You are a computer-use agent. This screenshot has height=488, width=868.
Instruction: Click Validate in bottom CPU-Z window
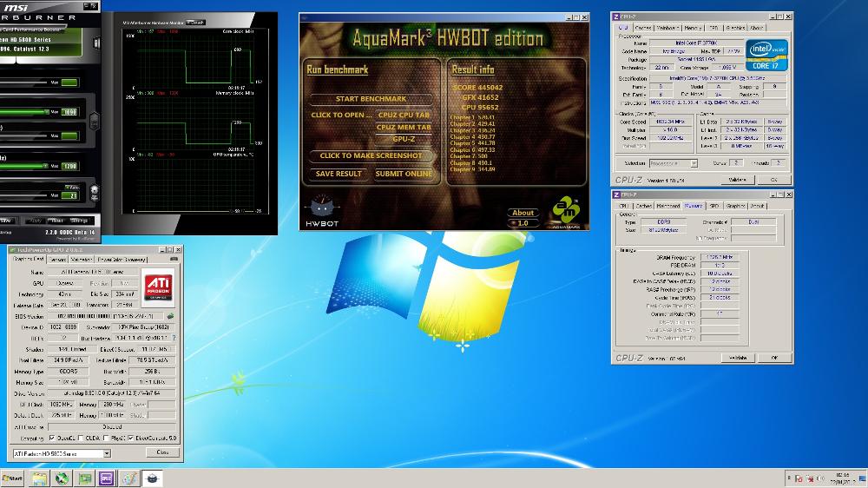coord(737,358)
